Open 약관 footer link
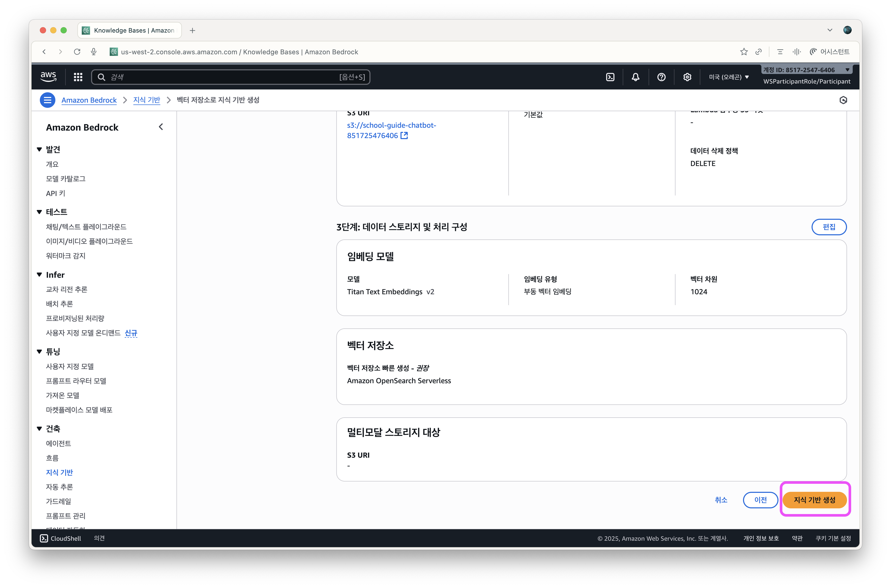Screen dimensions: 891x588 tap(797, 538)
